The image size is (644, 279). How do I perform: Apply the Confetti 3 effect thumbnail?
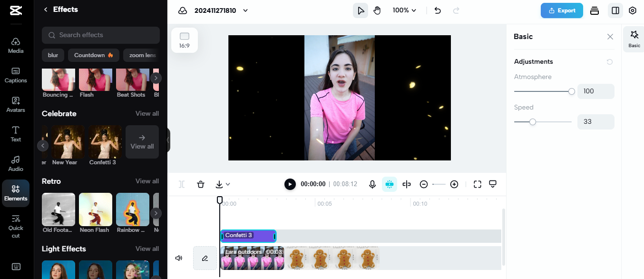pos(105,142)
